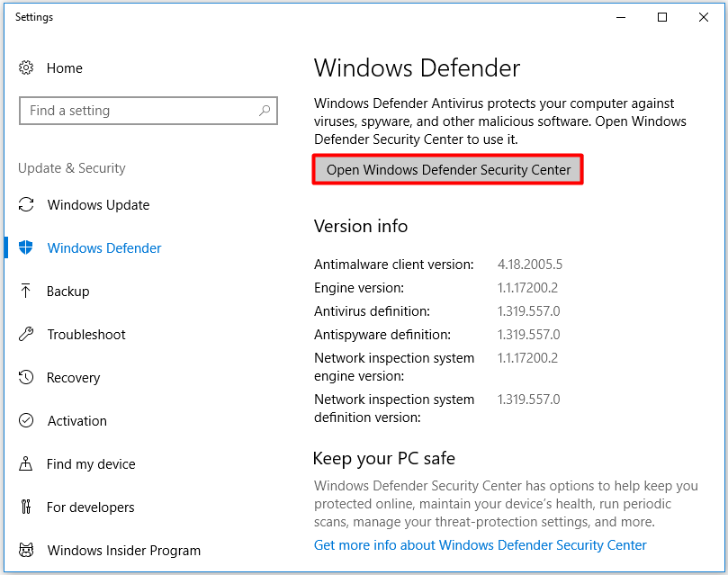Select Windows Defender in sidebar
This screenshot has height=575, width=728.
click(104, 248)
